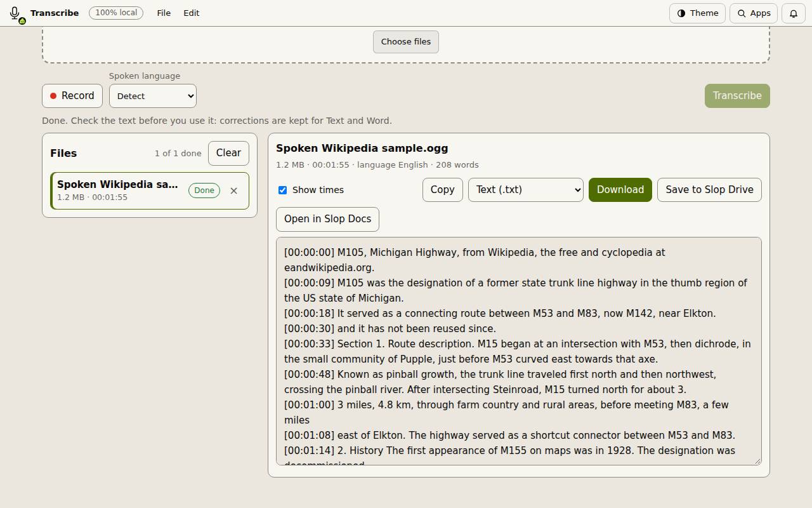Click the file details line showing 208 words
This screenshot has height=508, width=812.
tap(377, 164)
